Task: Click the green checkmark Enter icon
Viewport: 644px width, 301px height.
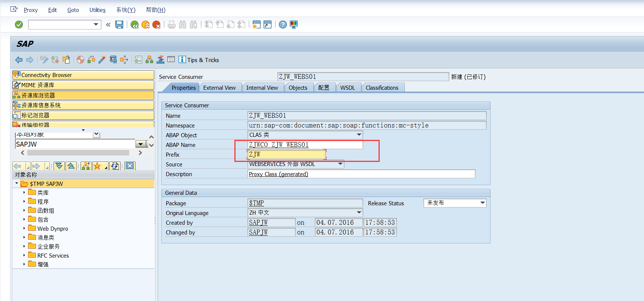Action: click(19, 25)
